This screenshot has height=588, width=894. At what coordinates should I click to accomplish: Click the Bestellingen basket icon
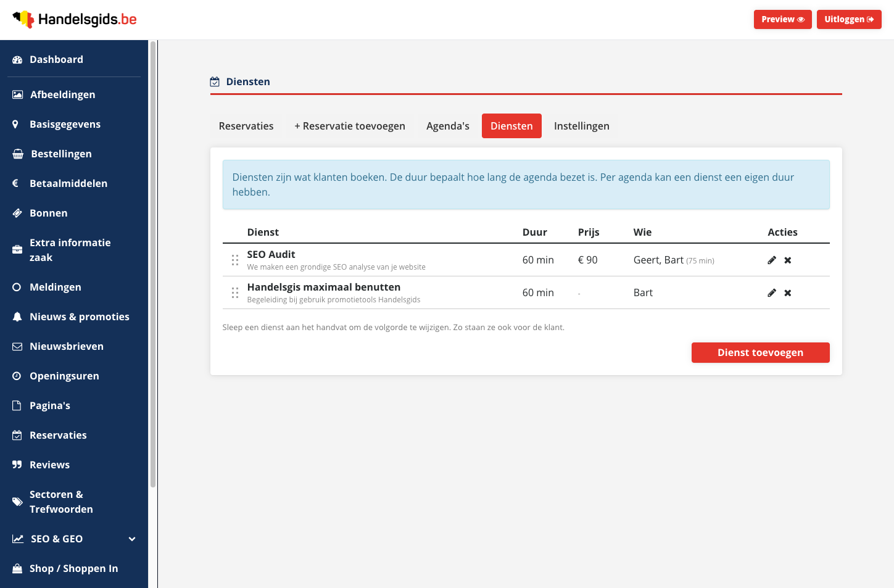18,154
